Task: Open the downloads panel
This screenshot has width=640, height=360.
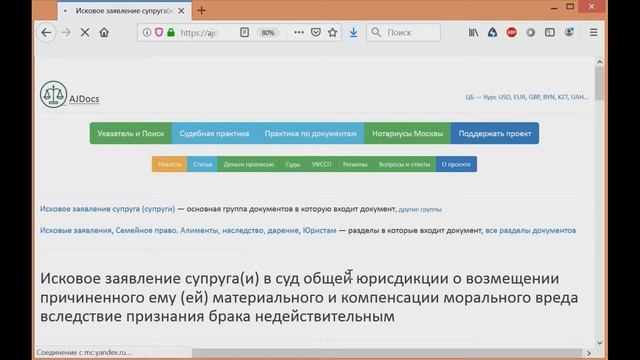Action: click(x=353, y=32)
